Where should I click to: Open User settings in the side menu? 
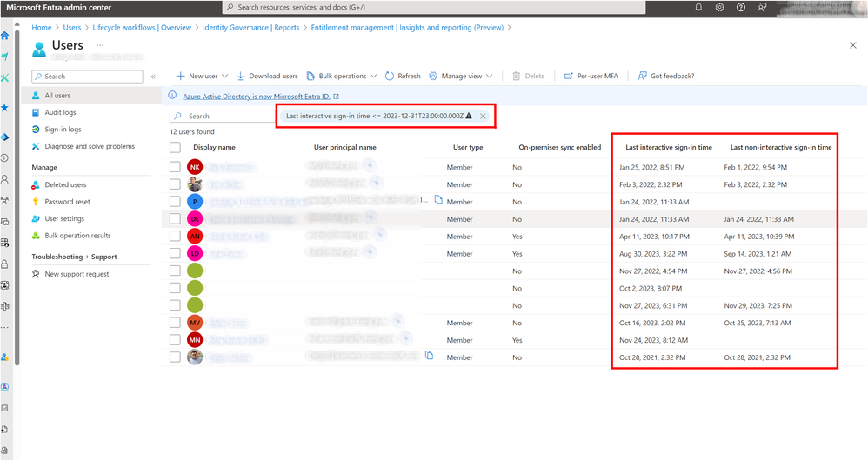tap(64, 218)
